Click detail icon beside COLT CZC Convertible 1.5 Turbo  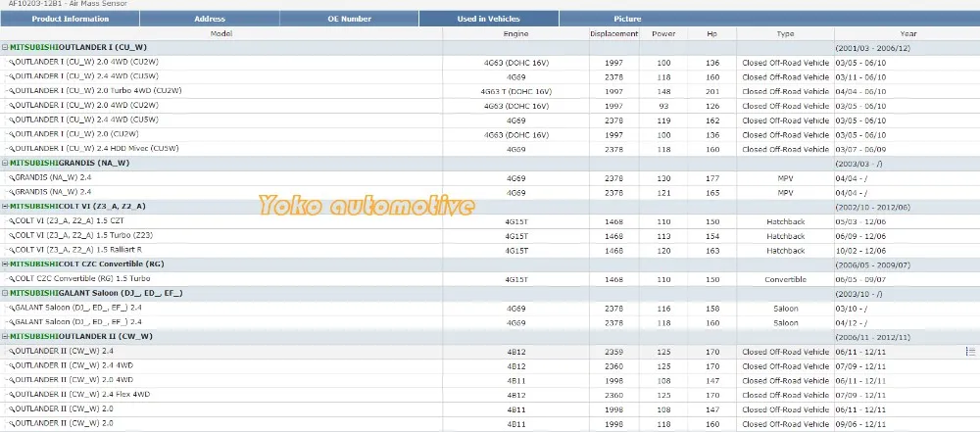click(x=11, y=279)
